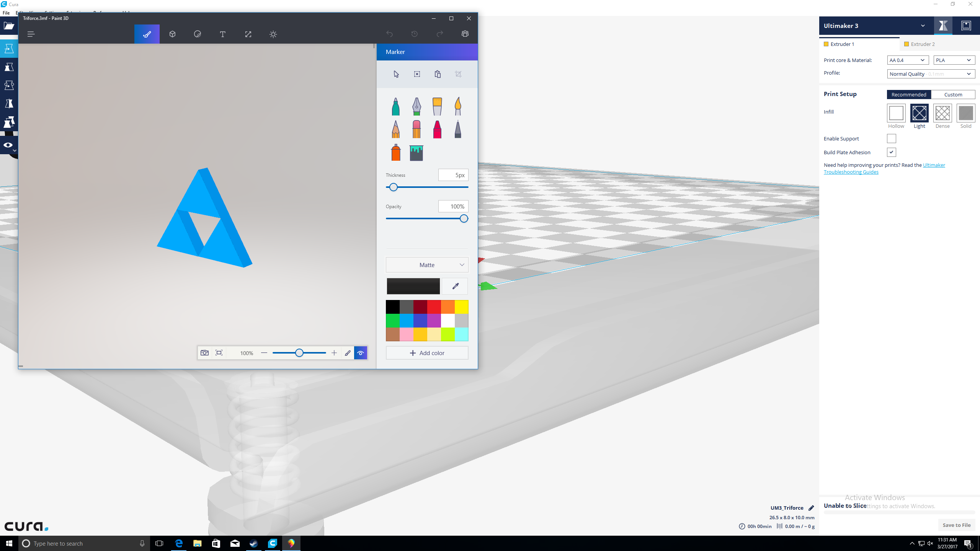Click the Reset view frame icon
This screenshot has width=980, height=551.
[219, 353]
